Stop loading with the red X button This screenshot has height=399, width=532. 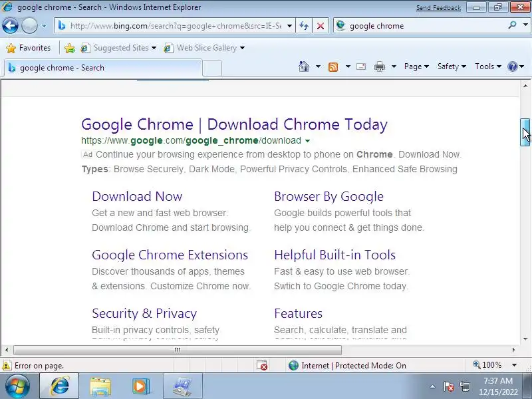pyautogui.click(x=320, y=26)
